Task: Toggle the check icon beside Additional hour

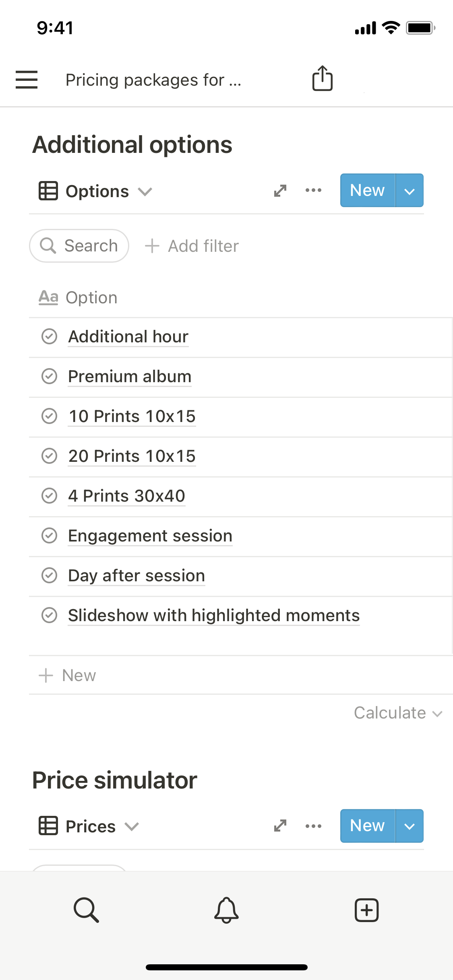Action: click(x=50, y=336)
